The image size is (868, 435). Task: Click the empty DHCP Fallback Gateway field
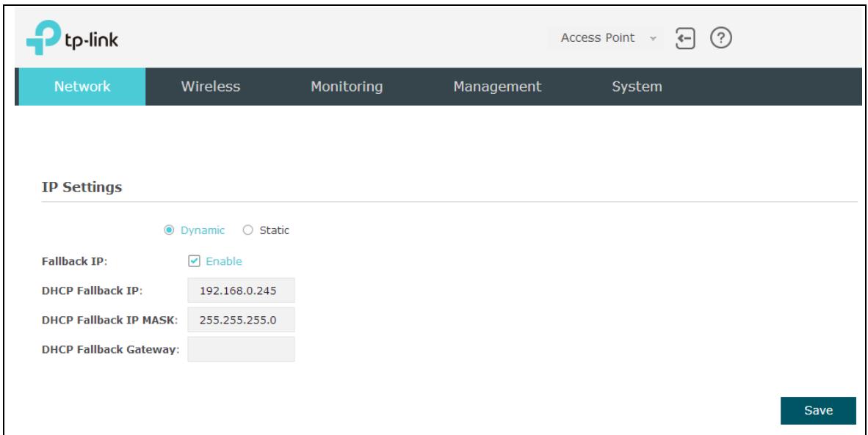[241, 349]
